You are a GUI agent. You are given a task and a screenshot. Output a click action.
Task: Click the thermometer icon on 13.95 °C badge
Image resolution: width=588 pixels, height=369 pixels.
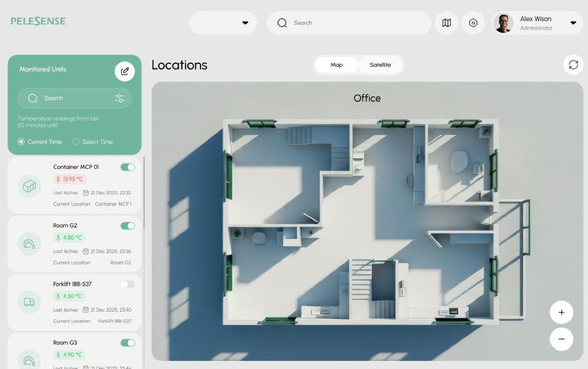click(x=58, y=179)
